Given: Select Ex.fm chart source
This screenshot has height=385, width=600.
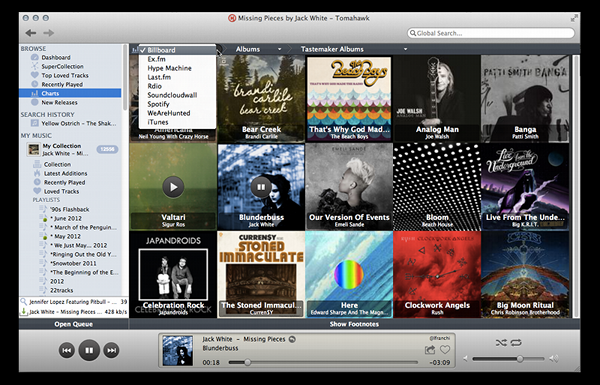Looking at the screenshot, I should point(178,59).
